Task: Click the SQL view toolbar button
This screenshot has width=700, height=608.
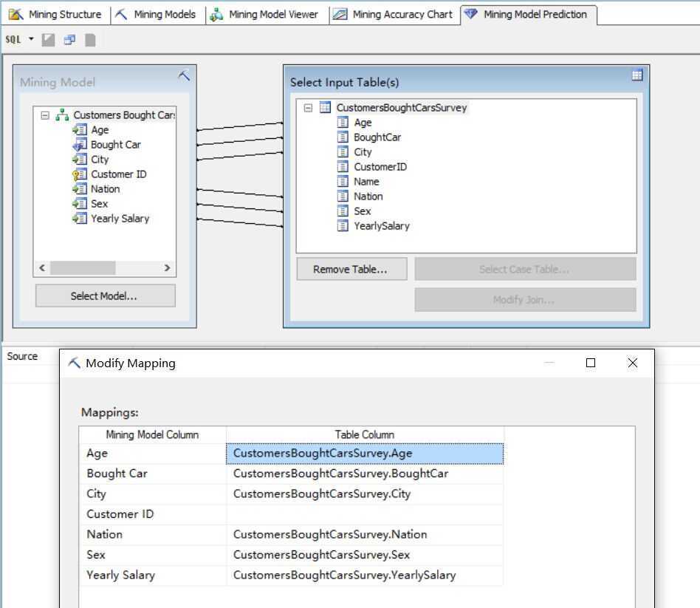Action: point(13,40)
